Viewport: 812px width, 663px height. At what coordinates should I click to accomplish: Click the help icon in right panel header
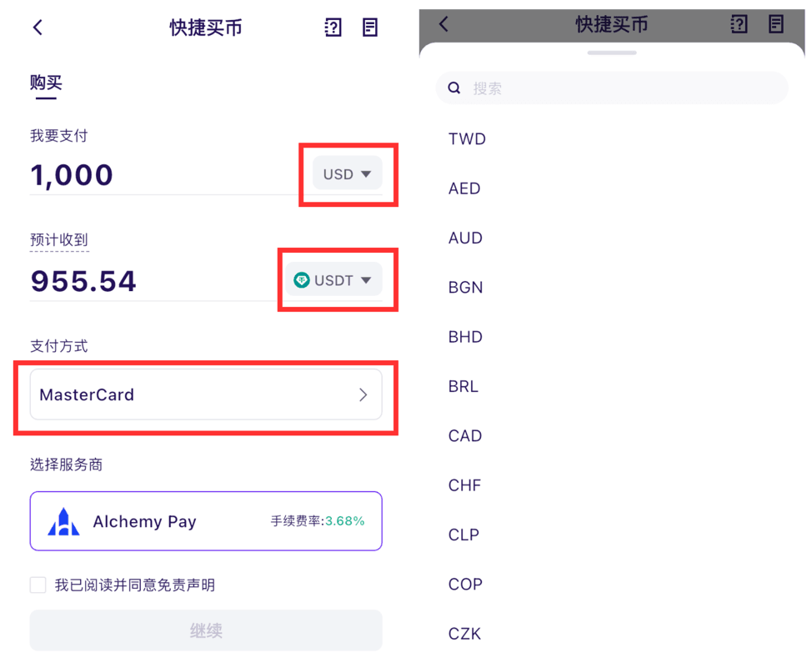[x=739, y=24]
